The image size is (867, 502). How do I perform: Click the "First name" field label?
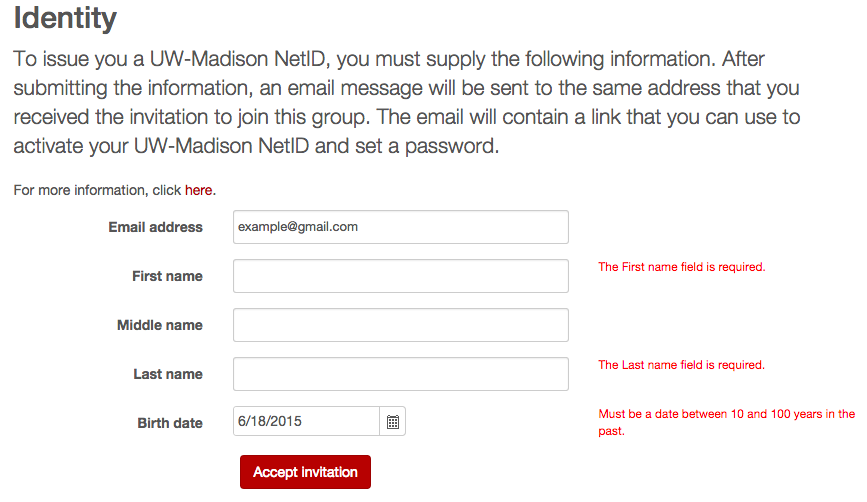click(167, 276)
